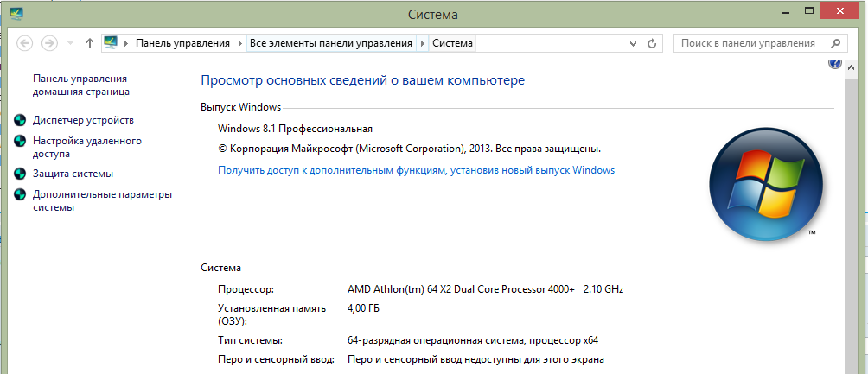Click the Windows 8.1 Профессиональная text
This screenshot has width=868, height=374.
tap(295, 129)
